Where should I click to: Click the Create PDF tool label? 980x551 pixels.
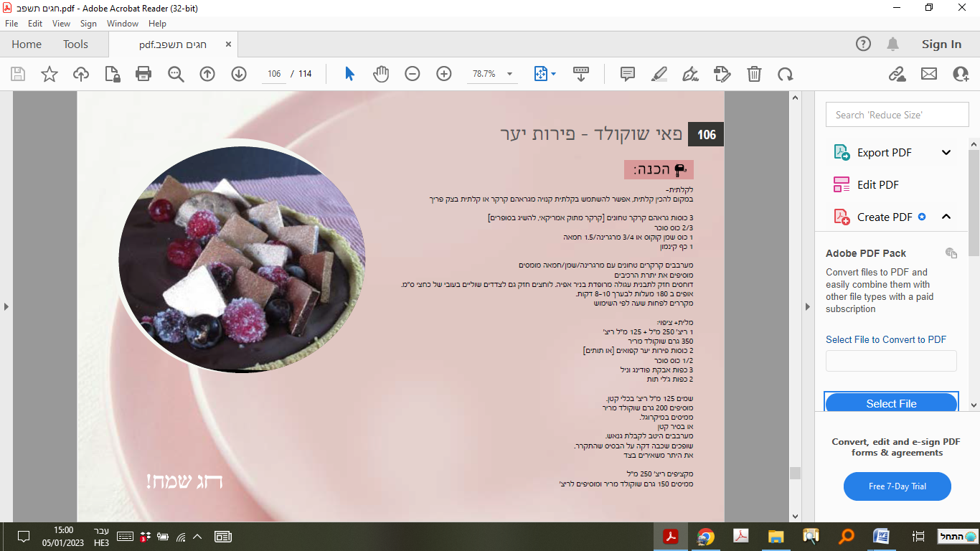point(885,217)
